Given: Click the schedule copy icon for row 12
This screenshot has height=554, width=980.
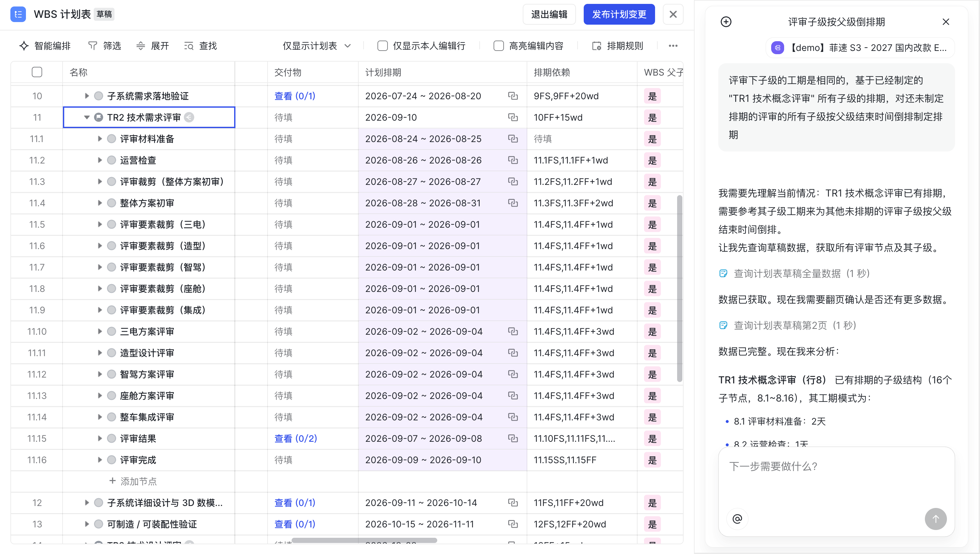Looking at the screenshot, I should 513,503.
